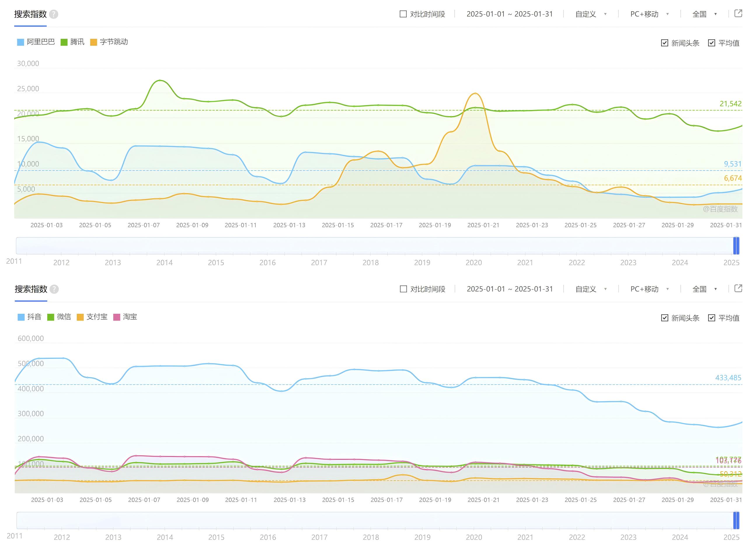Screen dimensions: 756x548
Task: Uncheck 新闻头条 in top chart
Action: [x=664, y=43]
